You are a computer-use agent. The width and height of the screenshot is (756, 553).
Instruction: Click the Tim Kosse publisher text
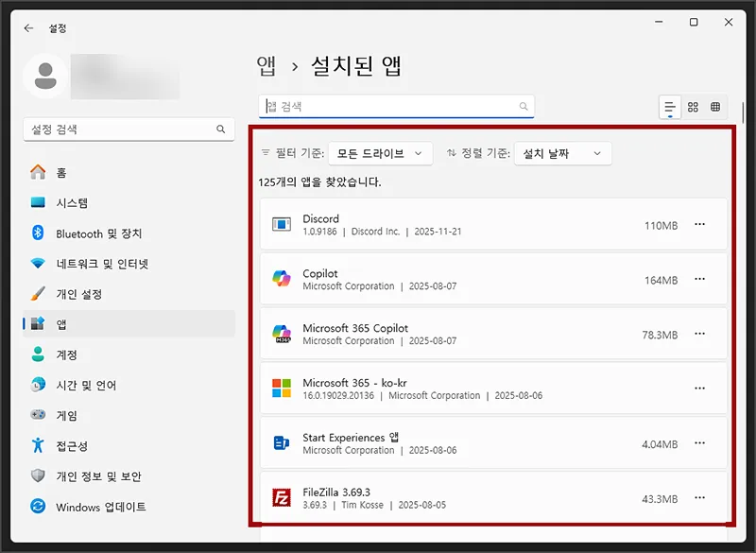pyautogui.click(x=362, y=505)
